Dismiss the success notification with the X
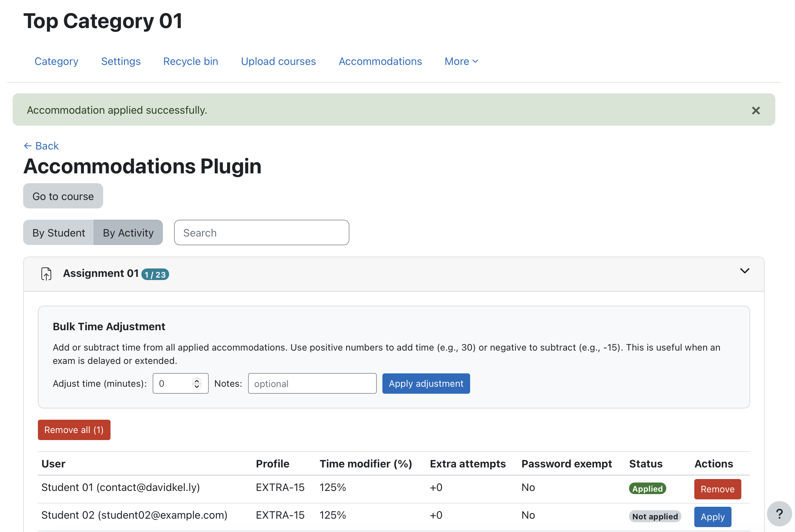 pyautogui.click(x=756, y=111)
